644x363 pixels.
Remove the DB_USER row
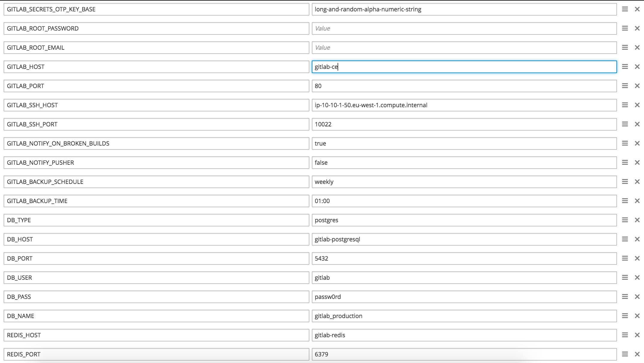tap(637, 278)
